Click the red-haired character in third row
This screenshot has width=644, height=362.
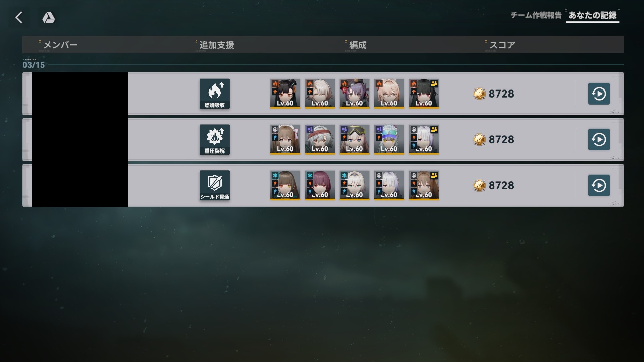tap(320, 185)
